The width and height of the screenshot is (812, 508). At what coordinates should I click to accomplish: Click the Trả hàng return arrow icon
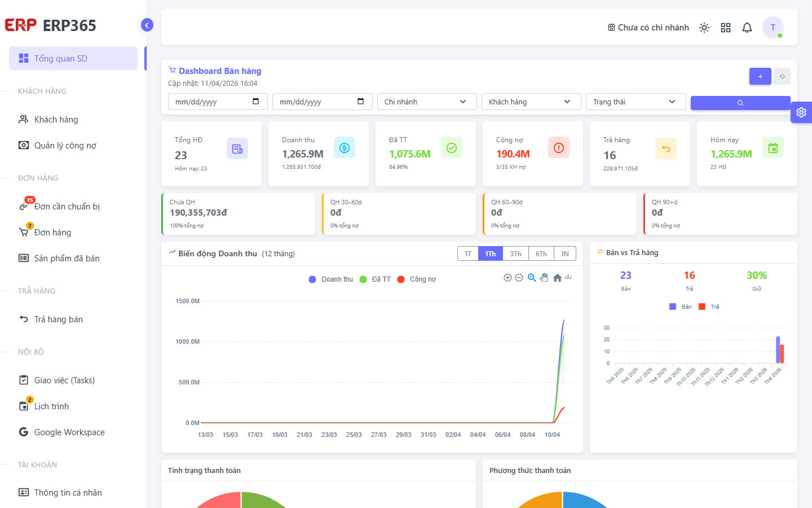pos(666,148)
